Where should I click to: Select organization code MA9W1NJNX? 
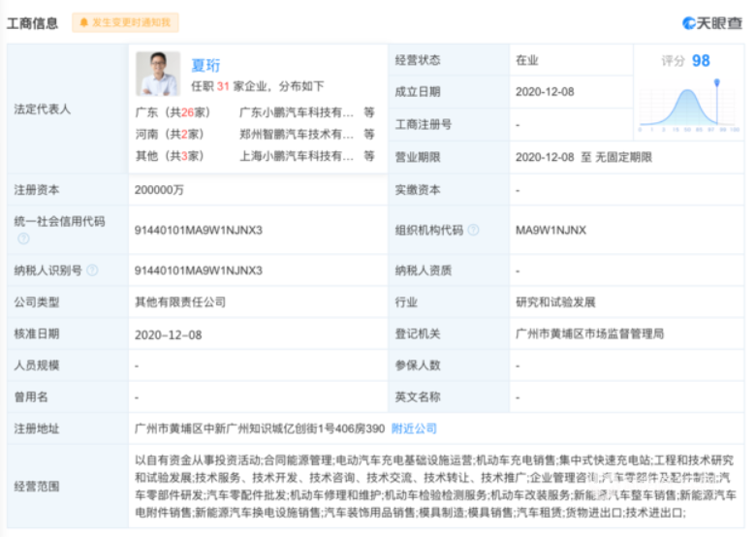coord(551,231)
